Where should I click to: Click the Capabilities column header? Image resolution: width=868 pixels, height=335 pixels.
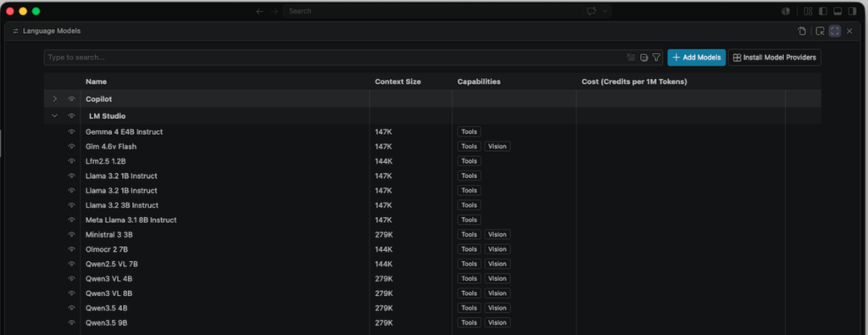[479, 81]
